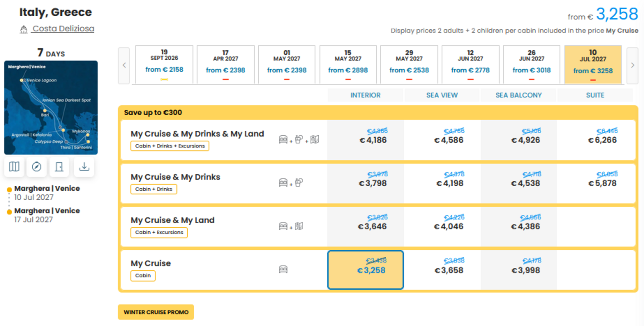Click the Sea View column header

[x=442, y=95]
